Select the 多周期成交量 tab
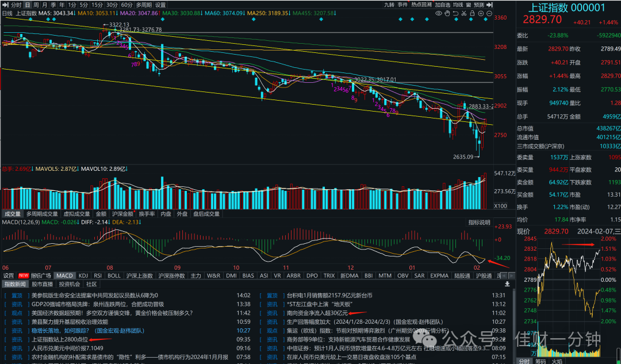Viewport: 621px width, 364px height. click(42, 214)
